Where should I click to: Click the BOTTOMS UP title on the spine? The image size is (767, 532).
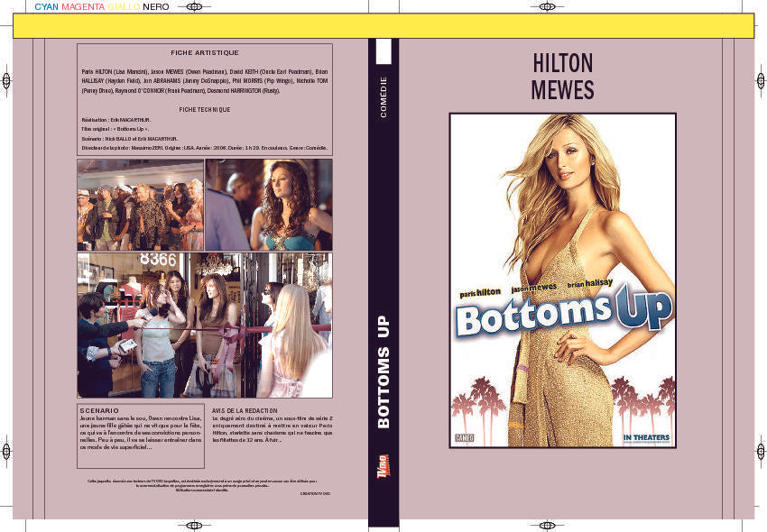coord(383,371)
